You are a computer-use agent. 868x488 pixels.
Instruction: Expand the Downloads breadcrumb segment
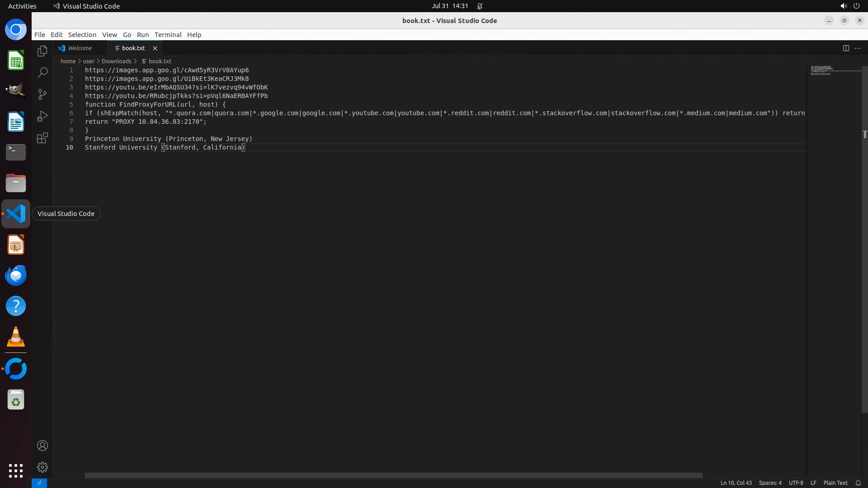click(x=116, y=61)
